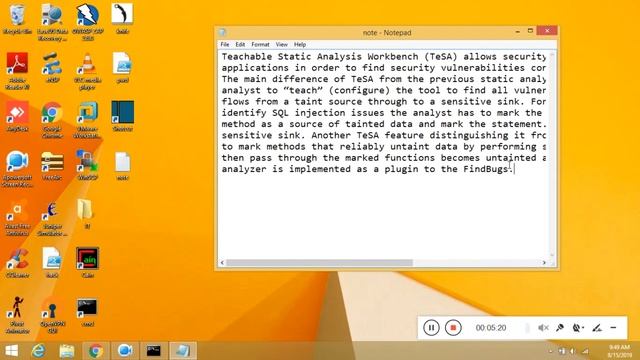Select the image file beside CCleaner icon
This screenshot has width=640, height=360.
[52, 262]
